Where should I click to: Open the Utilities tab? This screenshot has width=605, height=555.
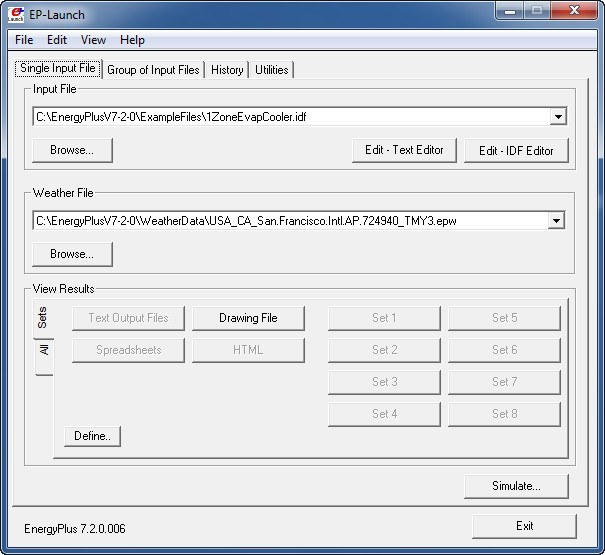(272, 70)
